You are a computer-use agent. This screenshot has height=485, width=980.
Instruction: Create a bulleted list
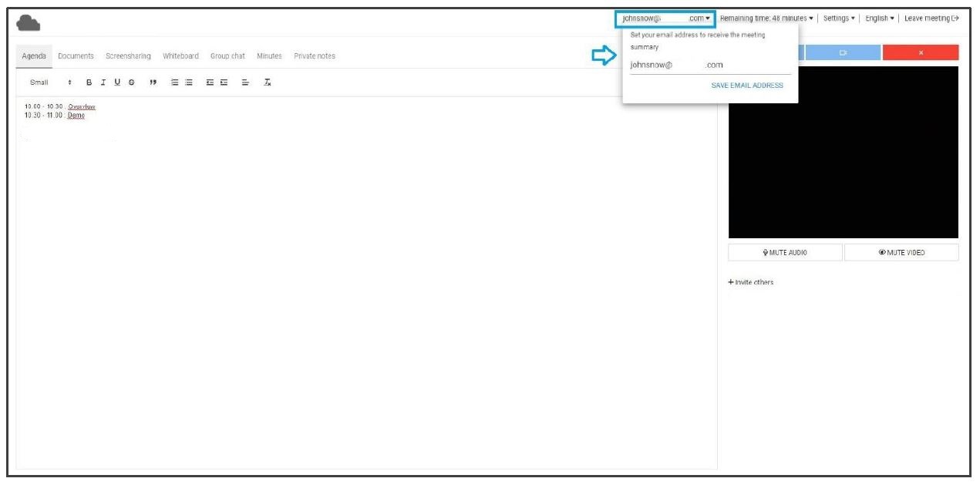coord(188,83)
